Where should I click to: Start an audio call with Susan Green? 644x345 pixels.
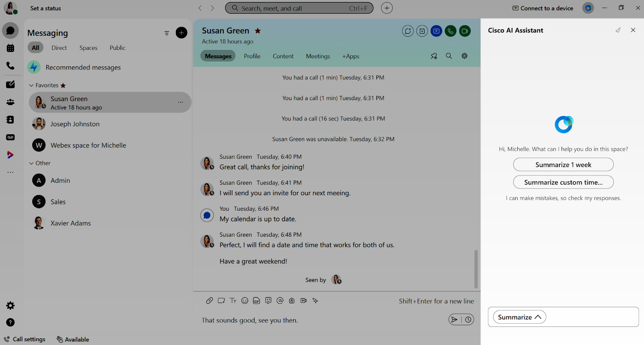450,31
